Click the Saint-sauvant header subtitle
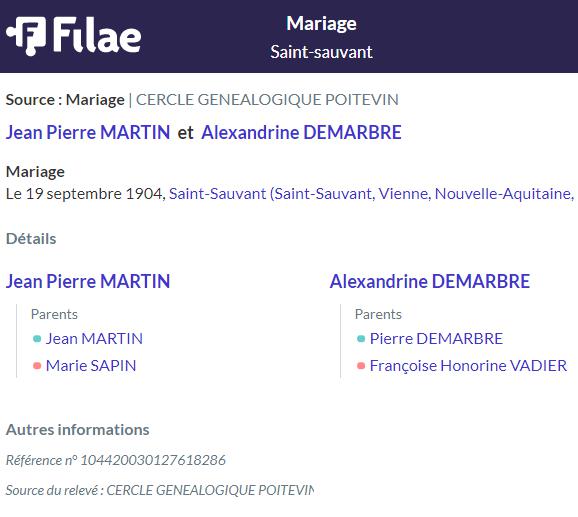The image size is (578, 517). pyautogui.click(x=321, y=52)
